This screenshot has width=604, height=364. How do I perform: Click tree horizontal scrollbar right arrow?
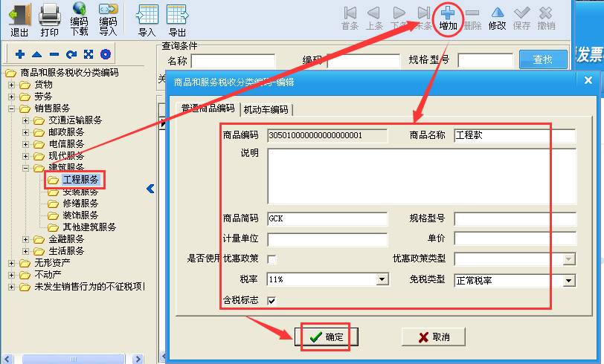138,359
